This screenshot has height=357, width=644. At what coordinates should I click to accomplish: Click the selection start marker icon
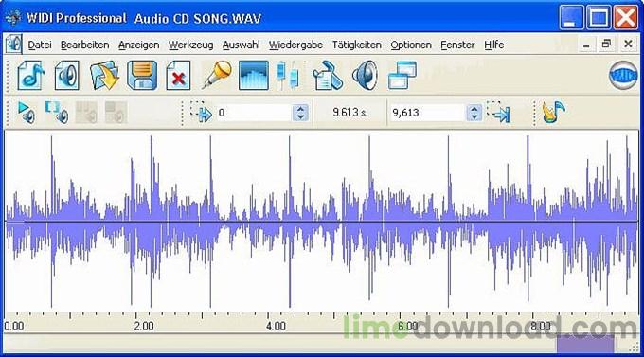[x=201, y=113]
